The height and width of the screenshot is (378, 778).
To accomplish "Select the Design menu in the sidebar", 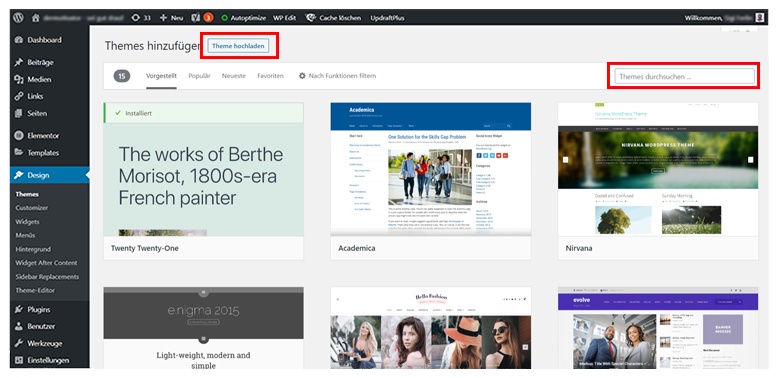I will pos(50,175).
